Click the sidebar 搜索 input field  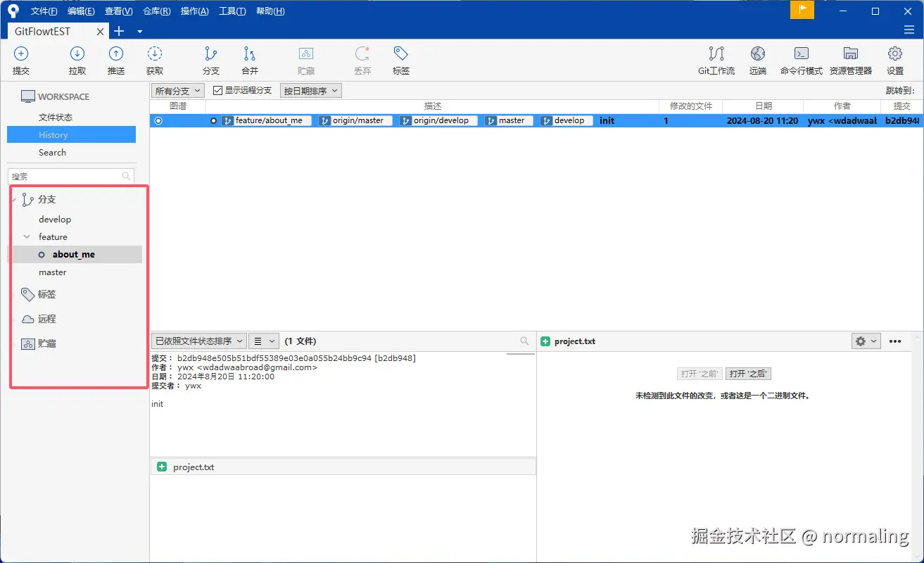[70, 177]
